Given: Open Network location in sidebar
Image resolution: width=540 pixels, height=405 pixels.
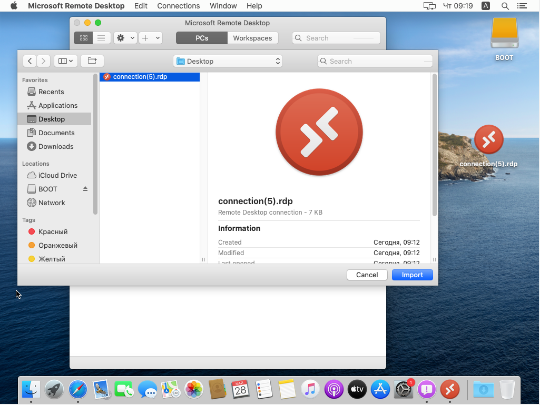Looking at the screenshot, I should (x=52, y=202).
